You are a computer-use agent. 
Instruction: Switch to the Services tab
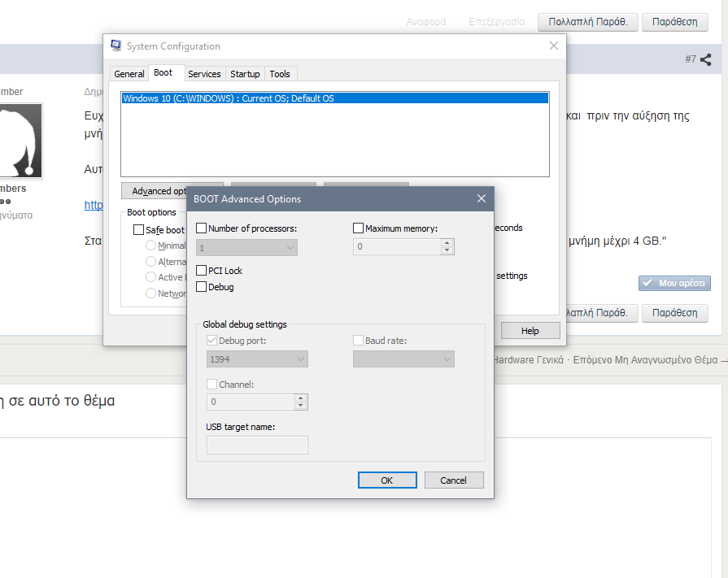(x=204, y=74)
